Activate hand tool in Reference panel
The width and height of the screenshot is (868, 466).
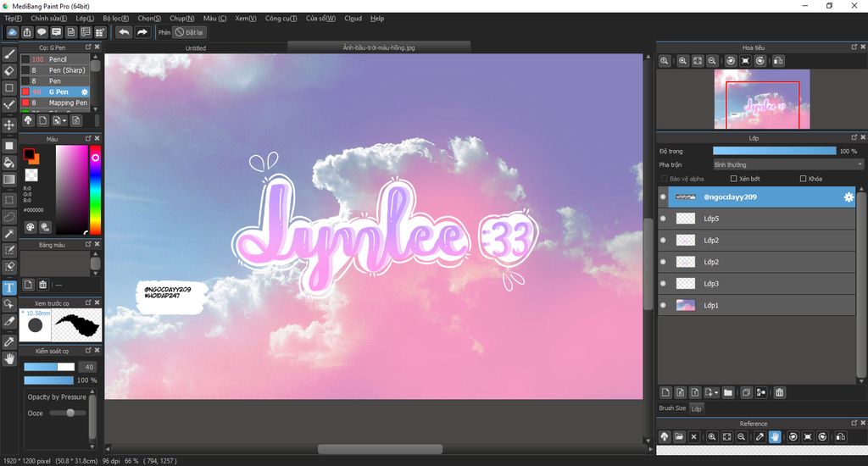[x=775, y=436]
